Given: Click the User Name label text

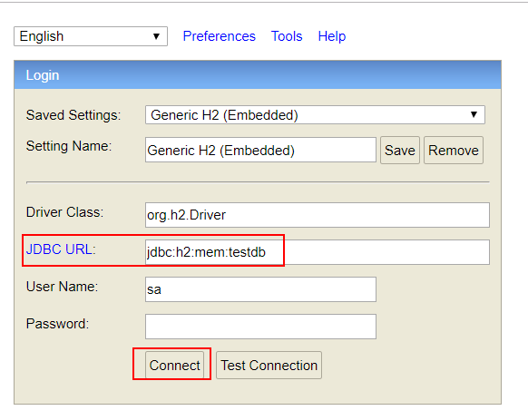Looking at the screenshot, I should (x=62, y=287).
